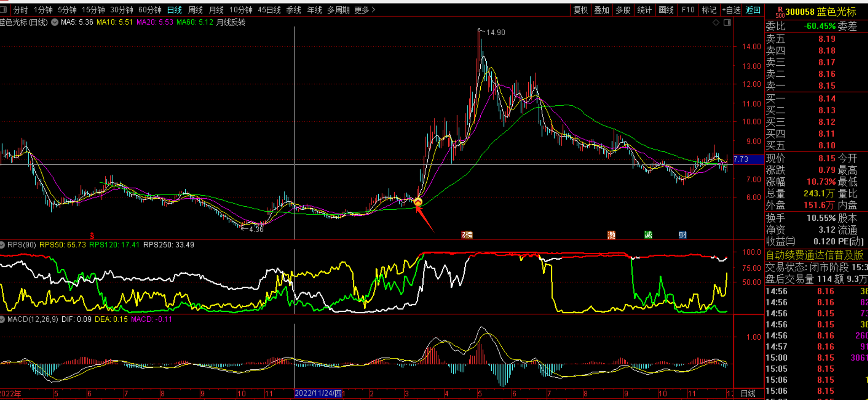Click the green 减 event marker
Screen dimensions: 868x400
(648, 235)
